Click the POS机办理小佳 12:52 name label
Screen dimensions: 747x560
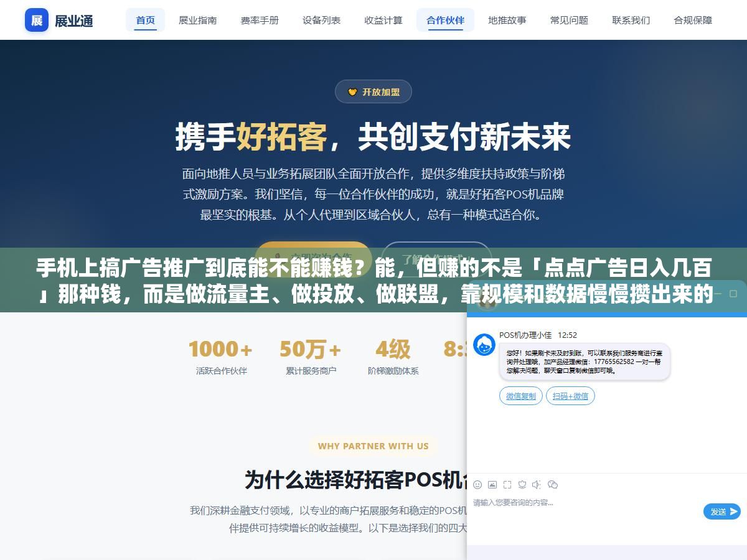point(538,335)
